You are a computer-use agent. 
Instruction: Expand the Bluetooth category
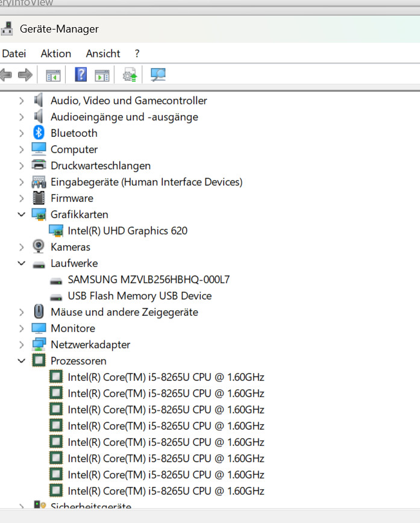[21, 133]
